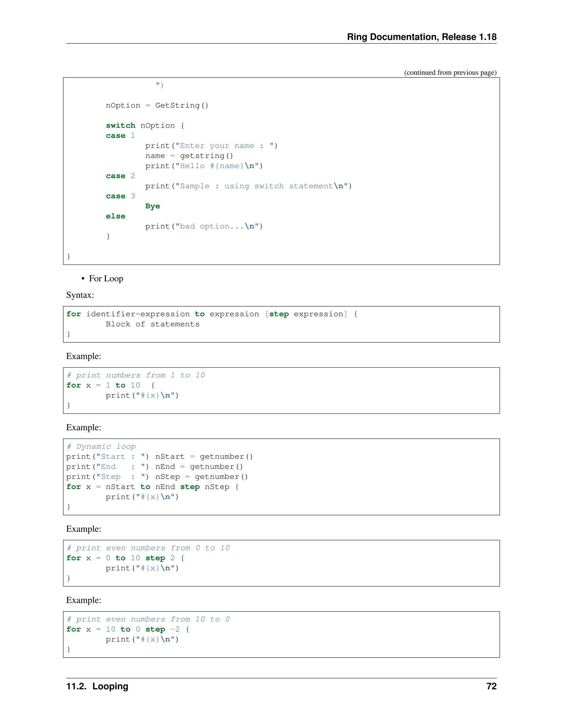Click 'Block of statements' line

coord(153,324)
